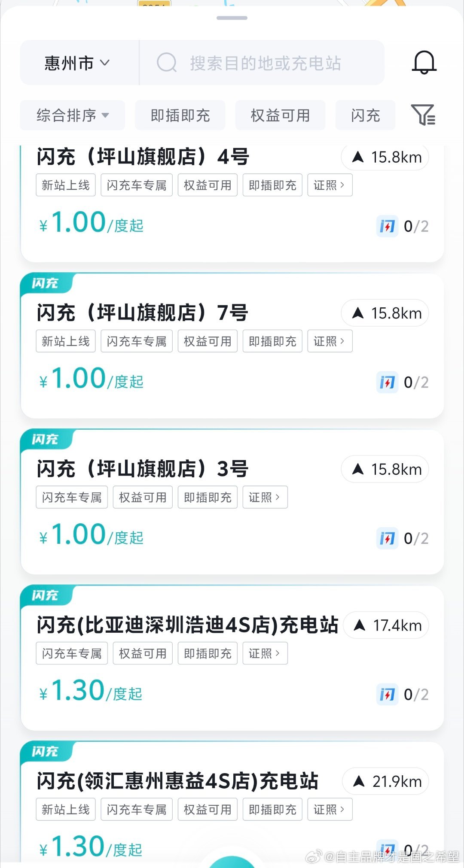Tap flash charger icon on 坪山旗舰店 4号
464x868 pixels.
387,226
